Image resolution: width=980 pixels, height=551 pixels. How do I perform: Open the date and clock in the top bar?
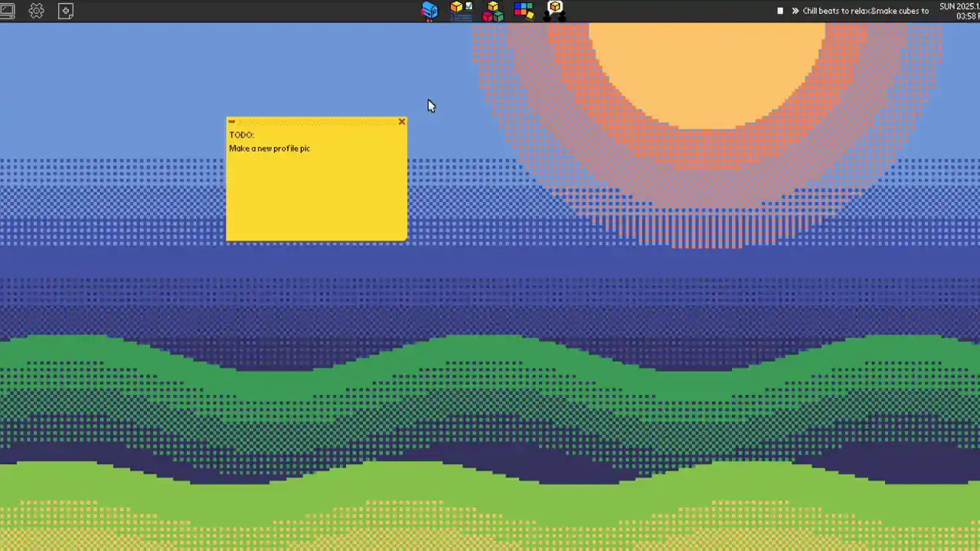point(959,11)
